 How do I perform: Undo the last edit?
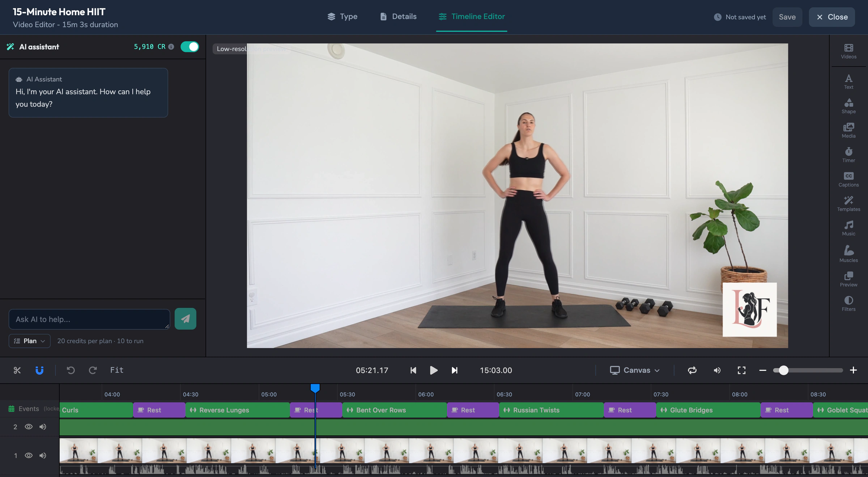71,370
